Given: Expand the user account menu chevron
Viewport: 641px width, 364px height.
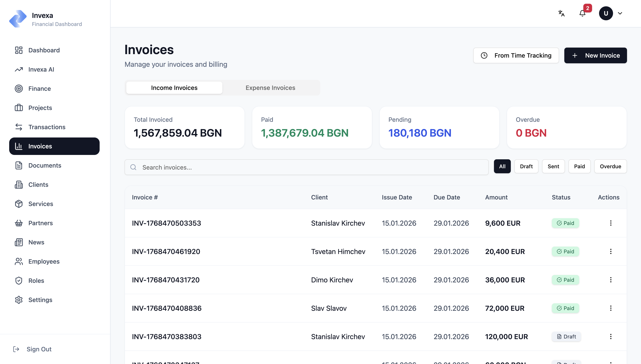Looking at the screenshot, I should (x=620, y=13).
